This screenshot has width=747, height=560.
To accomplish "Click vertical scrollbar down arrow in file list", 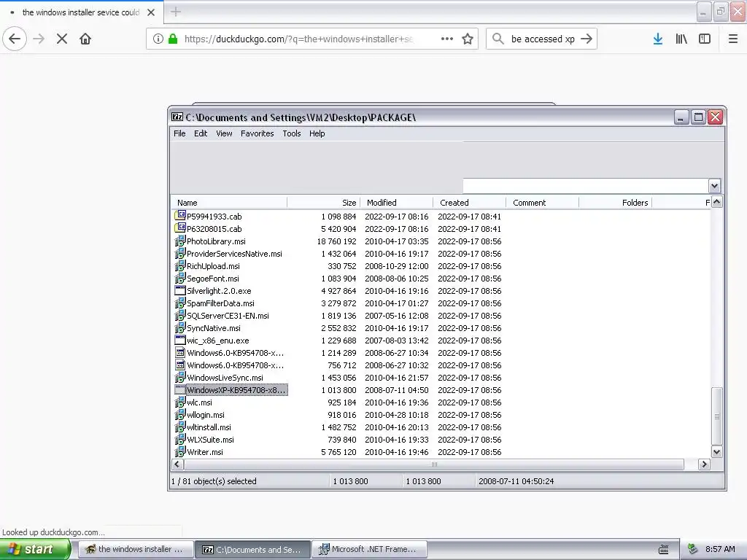I will 716,451.
